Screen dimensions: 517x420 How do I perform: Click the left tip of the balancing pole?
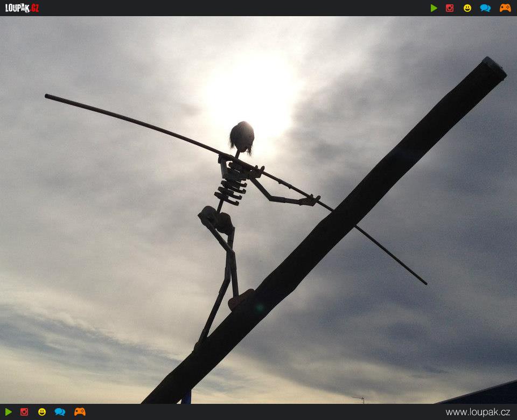coord(47,96)
